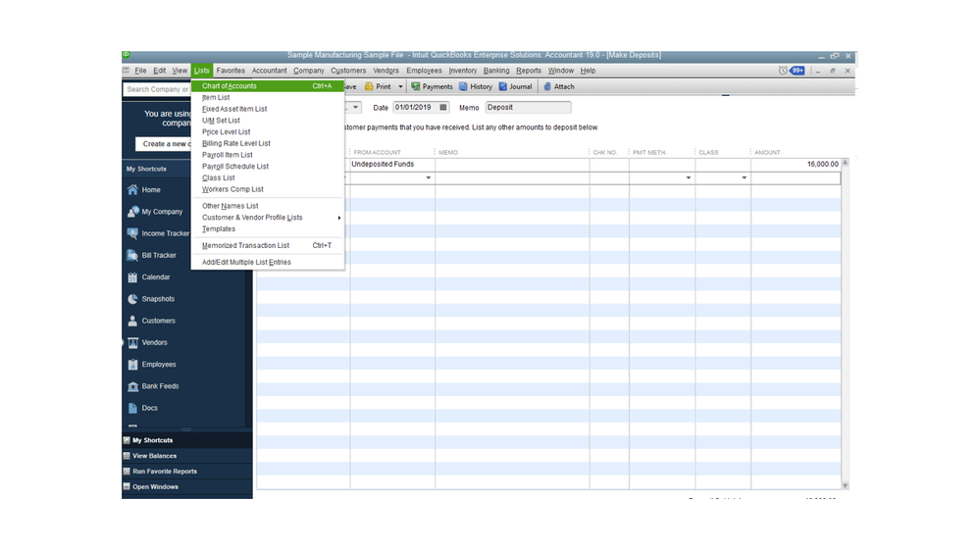Click the Run Favorite Reports icon

(x=127, y=472)
